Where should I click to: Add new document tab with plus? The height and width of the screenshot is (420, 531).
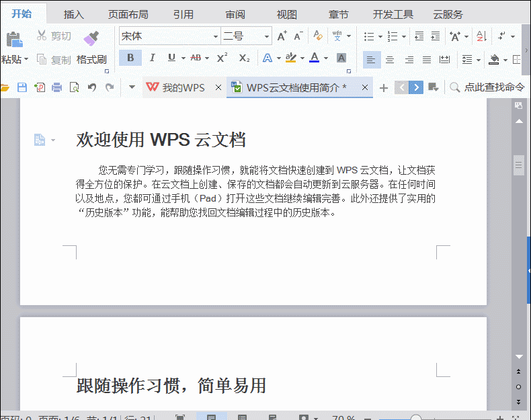(384, 88)
